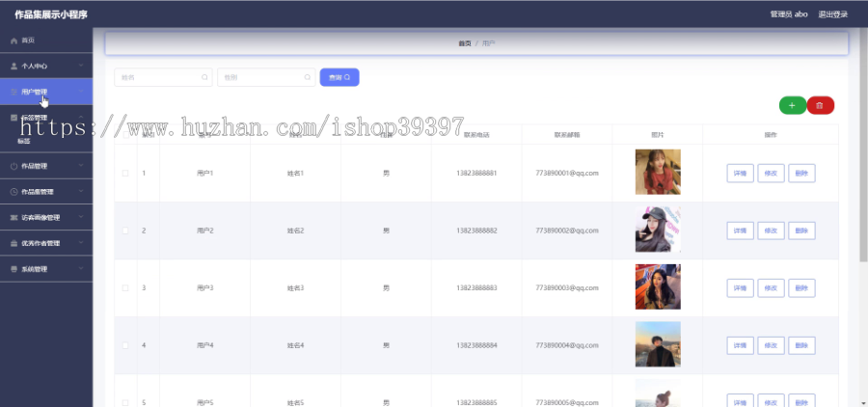The height and width of the screenshot is (407, 868).
Task: Click 详情 button for 用户4
Action: click(740, 345)
